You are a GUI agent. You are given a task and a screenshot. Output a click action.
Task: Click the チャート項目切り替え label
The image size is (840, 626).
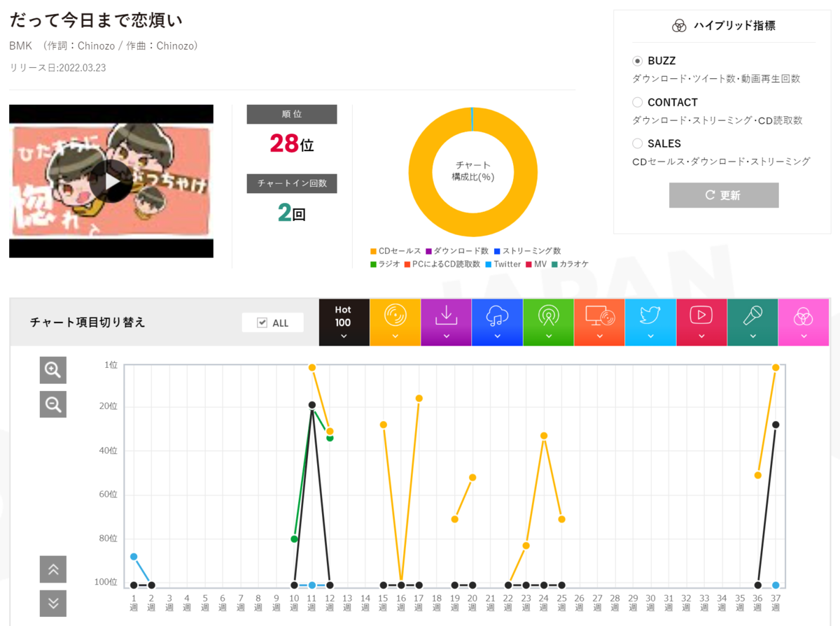pos(87,322)
